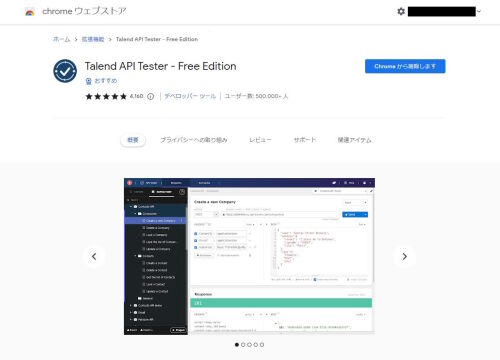Go to ホーム breadcrumb link
This screenshot has width=500, height=360.
[62, 39]
